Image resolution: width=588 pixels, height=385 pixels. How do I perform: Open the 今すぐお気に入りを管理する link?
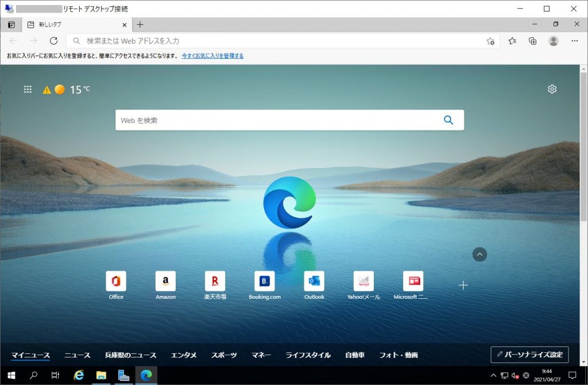tap(212, 56)
